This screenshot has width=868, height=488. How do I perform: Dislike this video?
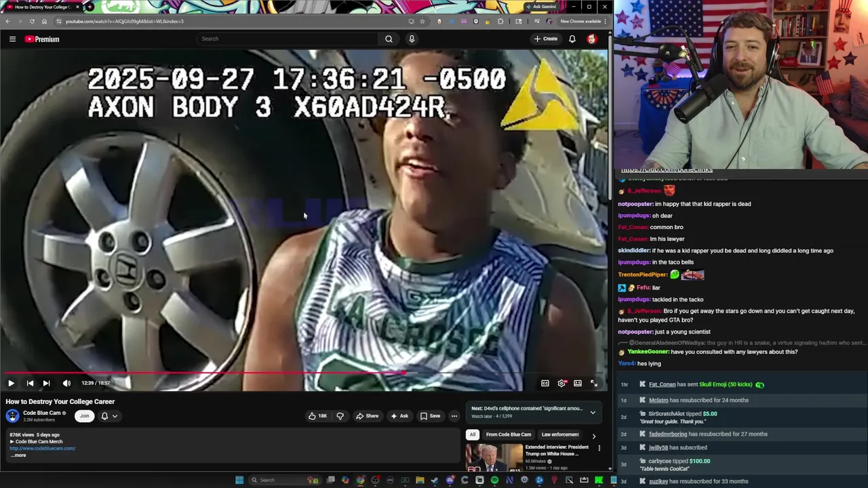tap(340, 416)
